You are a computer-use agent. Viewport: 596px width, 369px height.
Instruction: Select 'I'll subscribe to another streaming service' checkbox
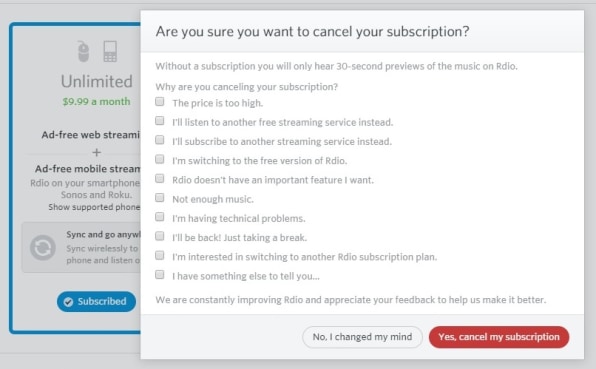coord(160,140)
